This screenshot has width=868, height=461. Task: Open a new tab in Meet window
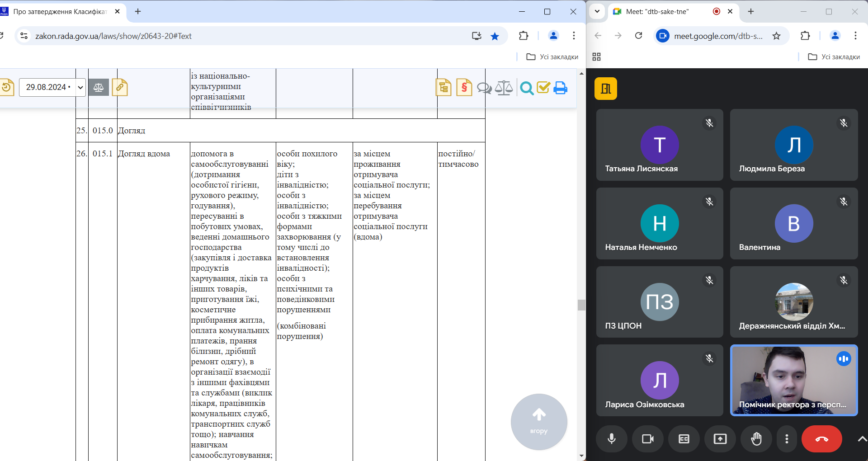pos(751,12)
